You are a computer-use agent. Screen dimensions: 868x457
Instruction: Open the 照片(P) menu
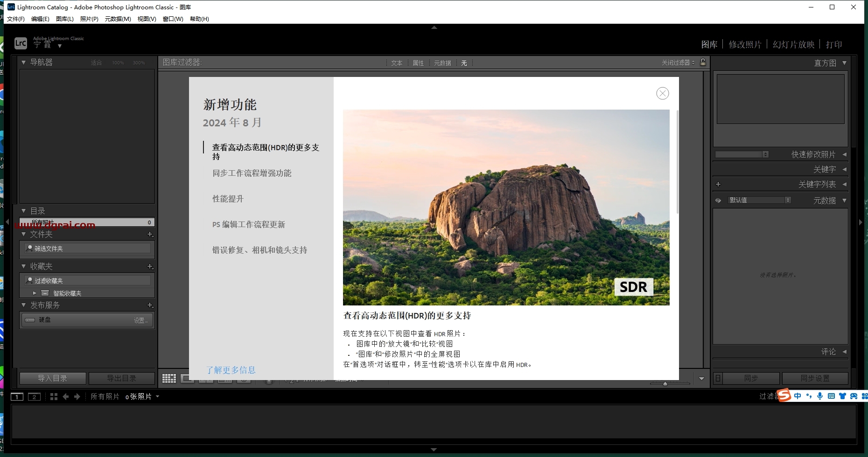pos(89,19)
